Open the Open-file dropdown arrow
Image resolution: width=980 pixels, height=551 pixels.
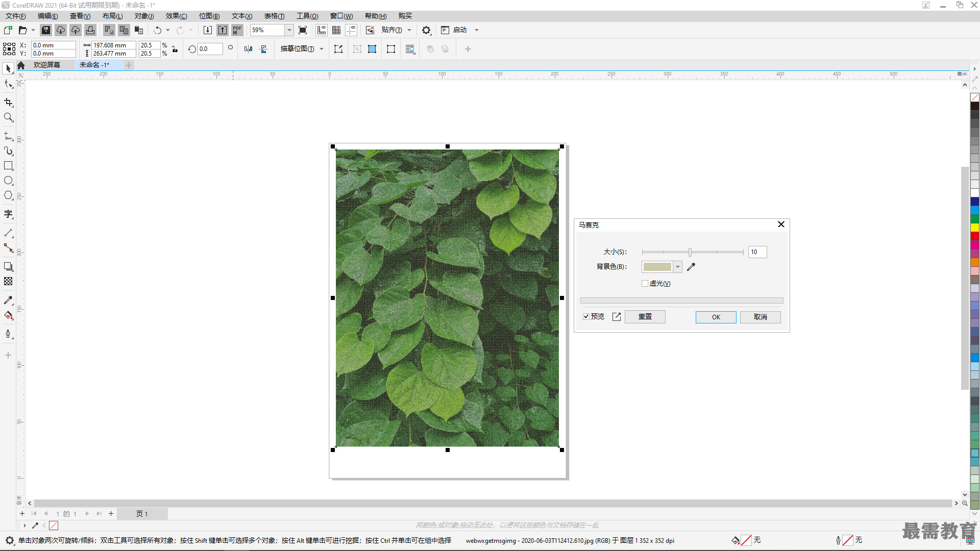point(33,30)
